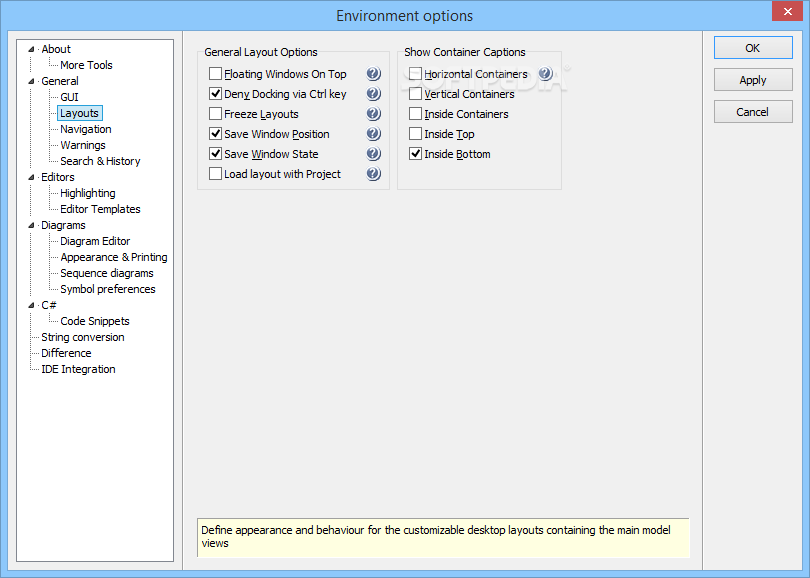Uncheck Save Window State
The image size is (810, 578).
pyautogui.click(x=215, y=154)
